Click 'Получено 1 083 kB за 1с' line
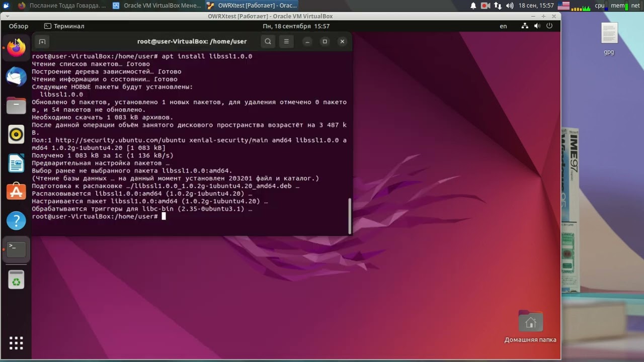The height and width of the screenshot is (362, 644). point(102,155)
